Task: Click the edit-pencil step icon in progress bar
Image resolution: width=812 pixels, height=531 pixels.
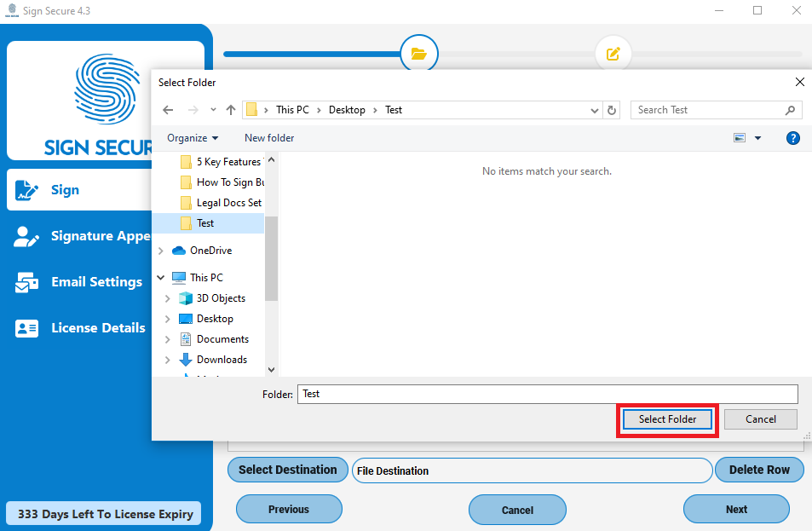Action: 613,54
